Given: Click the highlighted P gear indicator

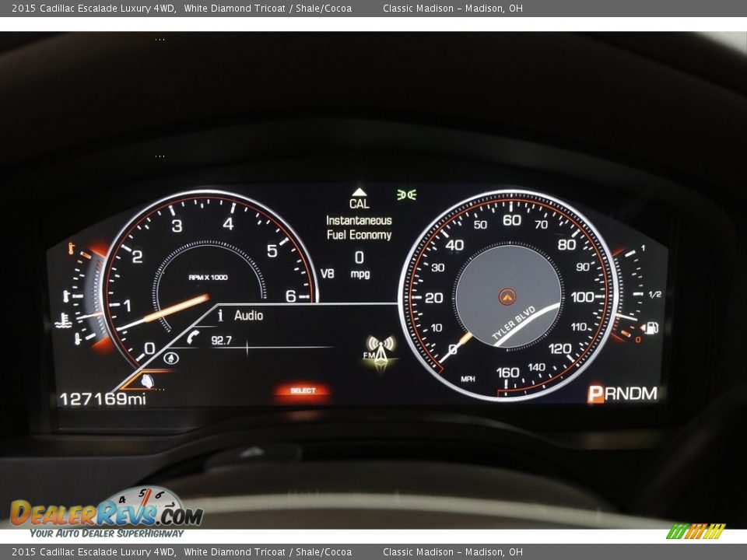Looking at the screenshot, I should [x=595, y=394].
